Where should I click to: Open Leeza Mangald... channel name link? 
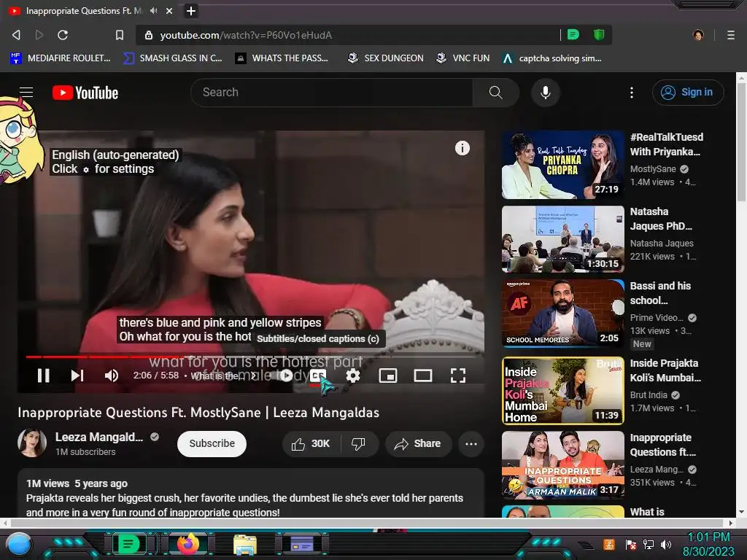coord(99,437)
